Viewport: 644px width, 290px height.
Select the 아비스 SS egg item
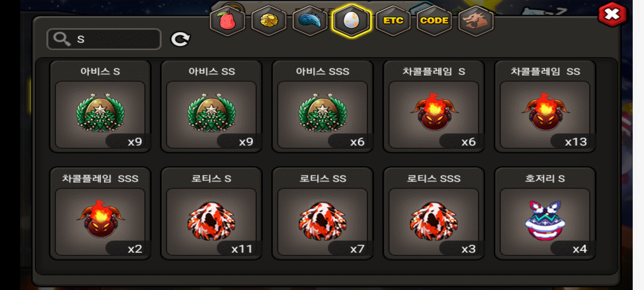coord(211,107)
